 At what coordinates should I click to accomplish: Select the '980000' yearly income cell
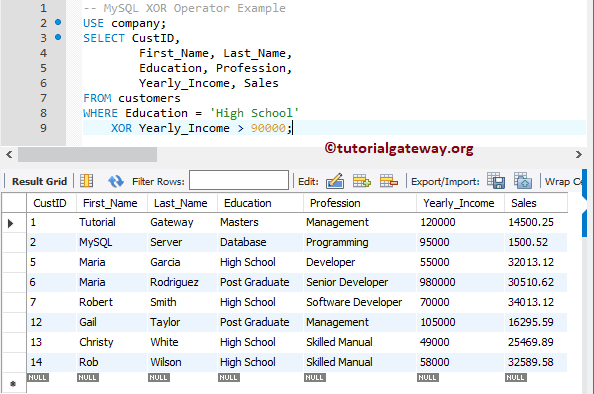pyautogui.click(x=460, y=282)
